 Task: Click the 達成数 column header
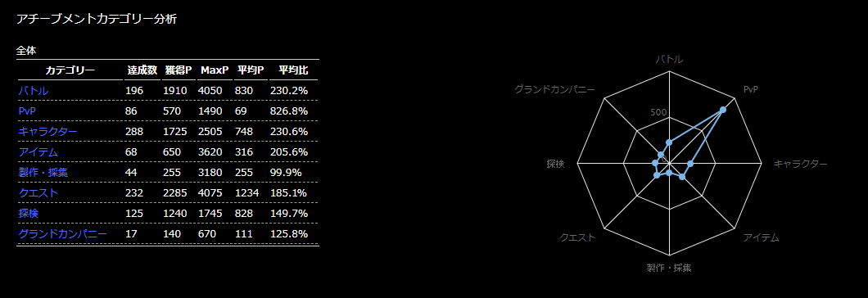coord(142,70)
